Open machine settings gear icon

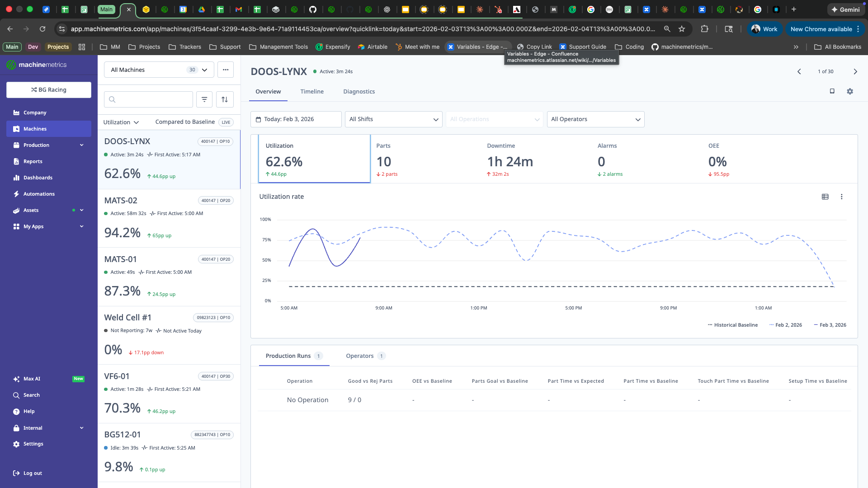(850, 91)
